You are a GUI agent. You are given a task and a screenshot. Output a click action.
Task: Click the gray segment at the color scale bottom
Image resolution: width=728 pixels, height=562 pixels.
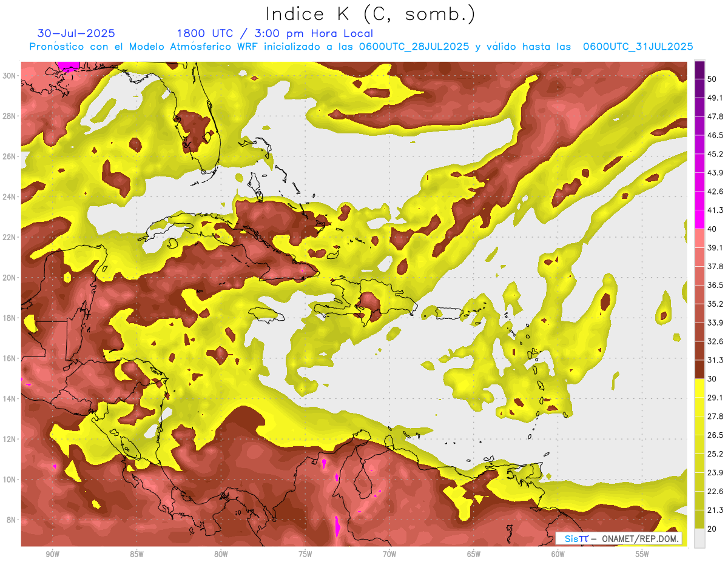(x=699, y=538)
